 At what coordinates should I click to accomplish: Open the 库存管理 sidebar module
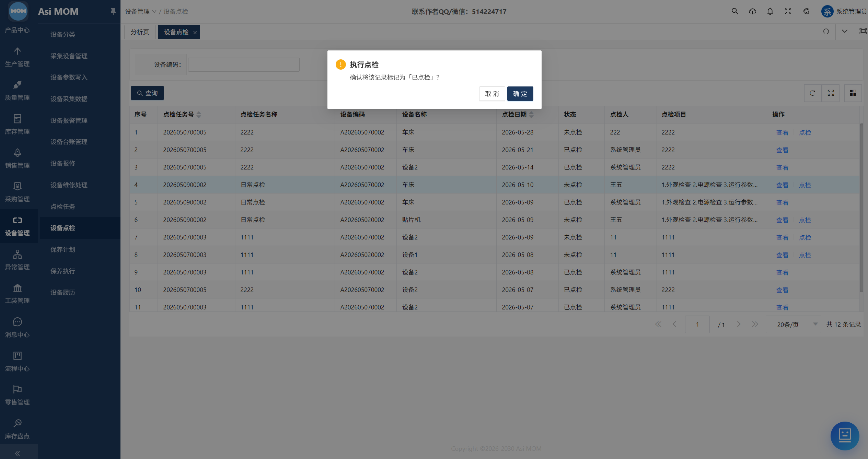coord(17,125)
